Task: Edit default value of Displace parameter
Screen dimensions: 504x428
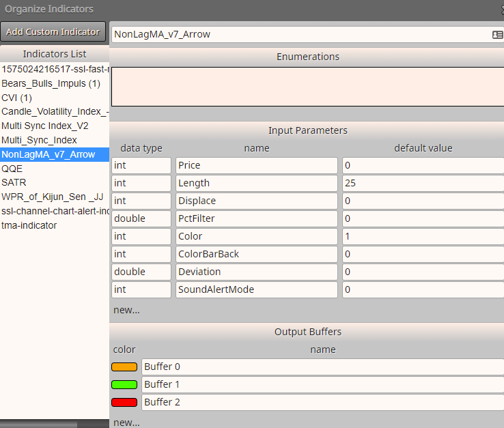Action: 423,201
